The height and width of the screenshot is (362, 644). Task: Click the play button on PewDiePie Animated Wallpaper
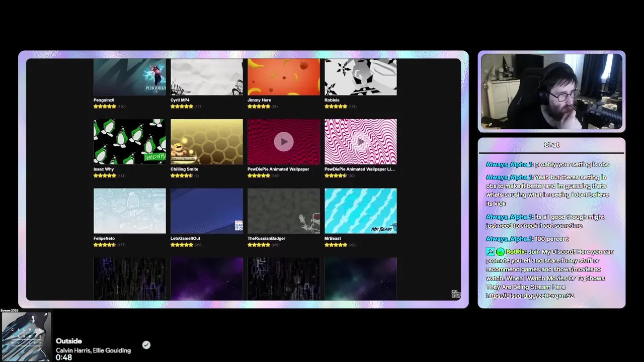pyautogui.click(x=284, y=142)
